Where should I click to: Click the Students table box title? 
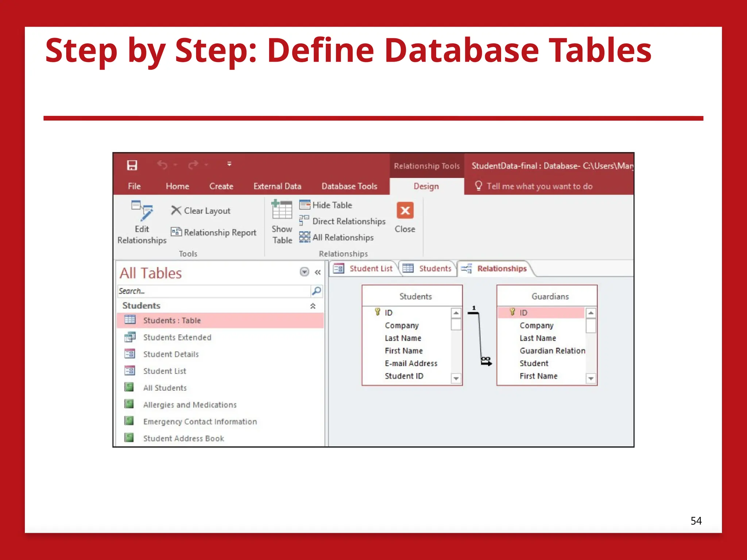click(415, 296)
